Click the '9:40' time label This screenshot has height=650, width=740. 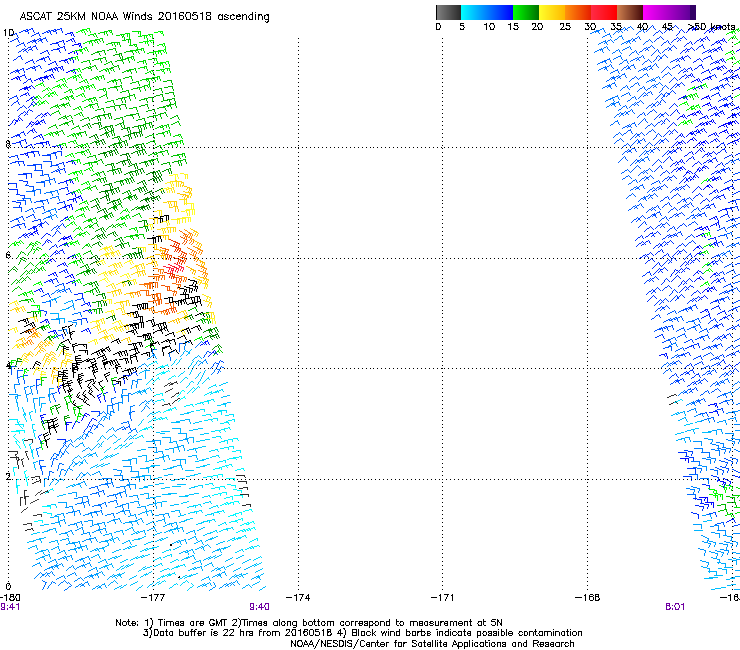[x=260, y=607]
